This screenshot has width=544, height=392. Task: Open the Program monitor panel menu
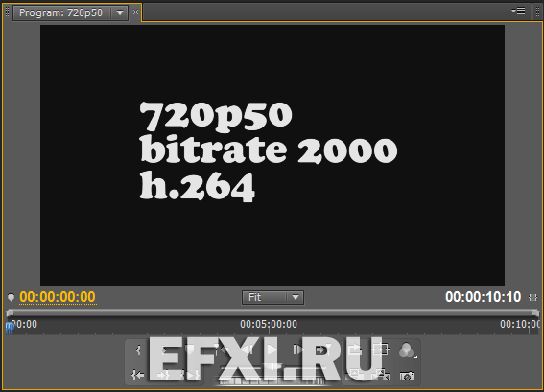click(x=518, y=12)
